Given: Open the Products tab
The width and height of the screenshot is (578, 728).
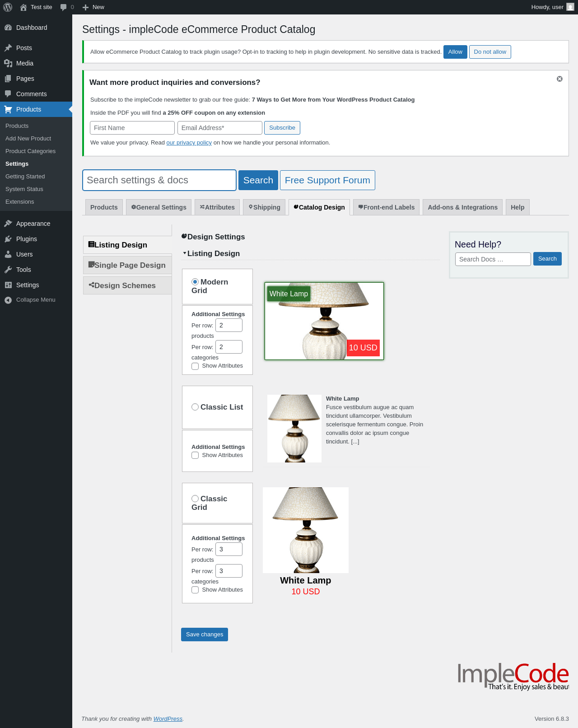Looking at the screenshot, I should click(104, 207).
